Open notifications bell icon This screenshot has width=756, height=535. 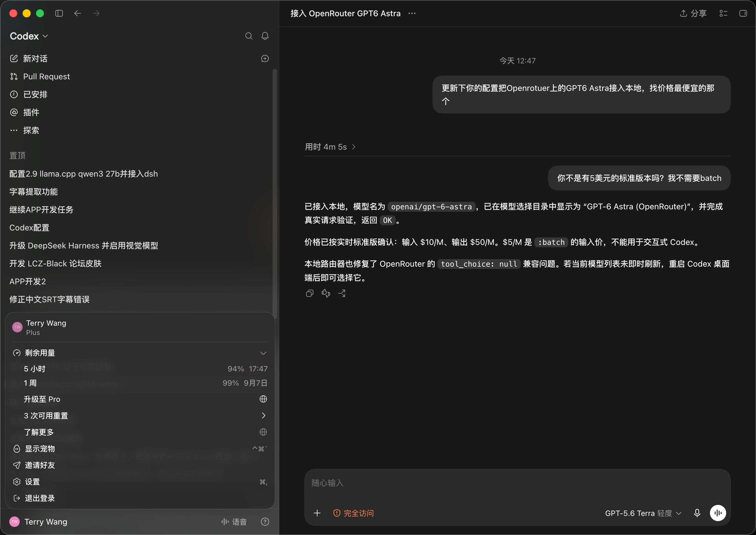[x=265, y=36]
